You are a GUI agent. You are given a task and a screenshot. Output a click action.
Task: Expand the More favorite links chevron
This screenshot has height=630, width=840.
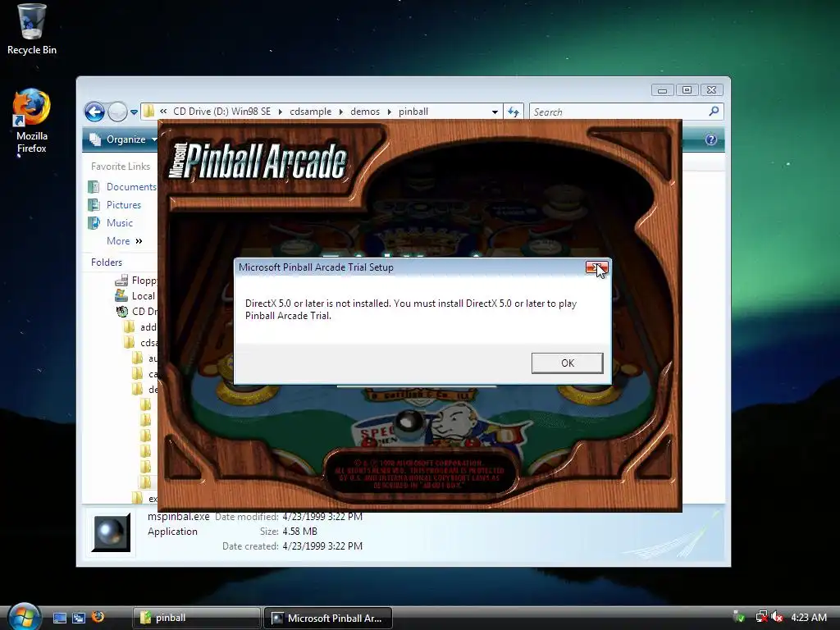[x=125, y=241]
